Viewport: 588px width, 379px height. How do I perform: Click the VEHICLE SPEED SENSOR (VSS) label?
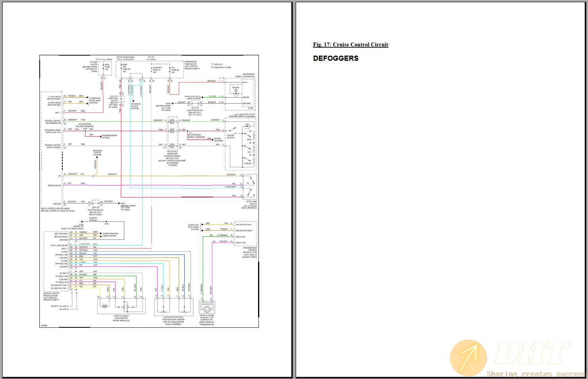coord(207,317)
